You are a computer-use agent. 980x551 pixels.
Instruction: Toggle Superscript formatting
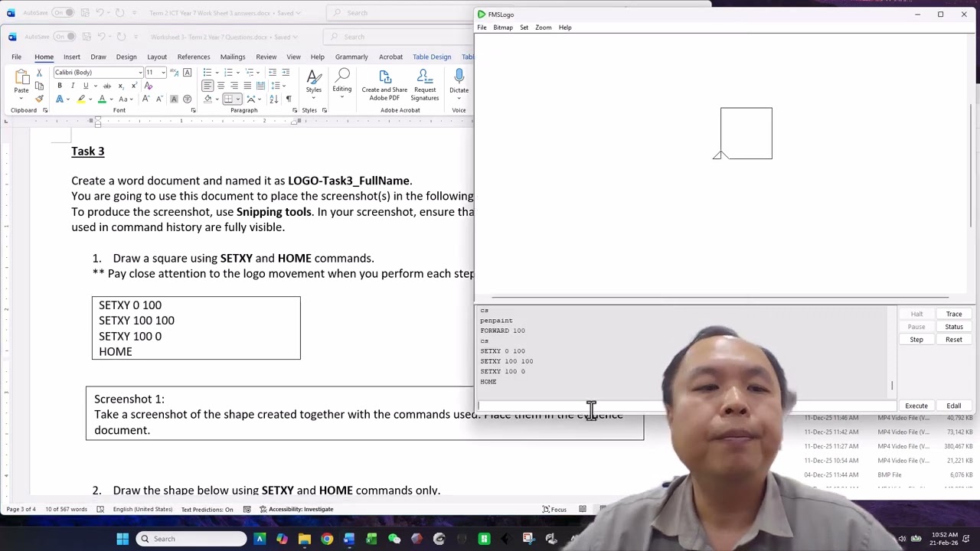(133, 86)
